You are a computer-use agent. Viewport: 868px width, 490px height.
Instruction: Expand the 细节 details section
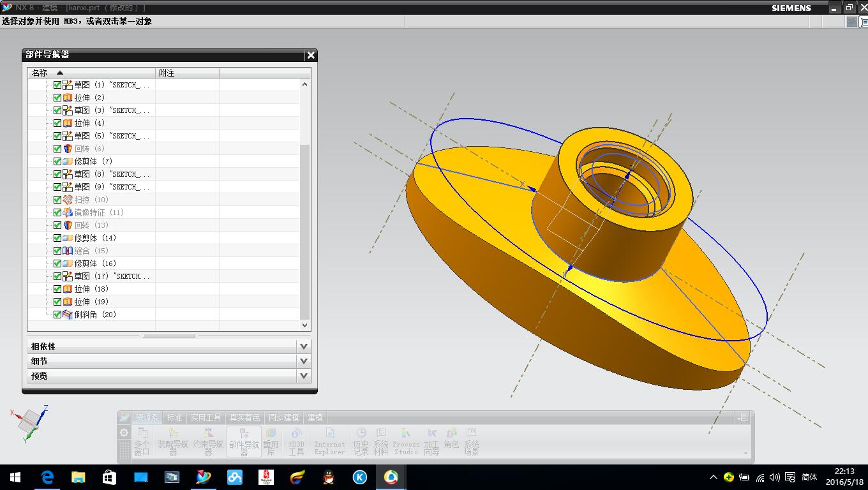pos(304,361)
